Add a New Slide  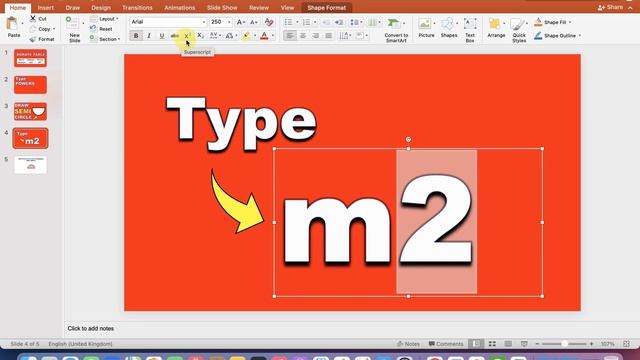[x=74, y=29]
